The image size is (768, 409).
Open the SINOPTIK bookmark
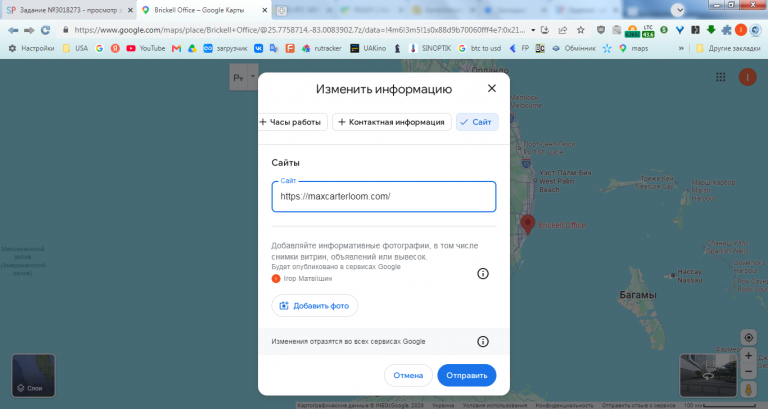point(430,48)
